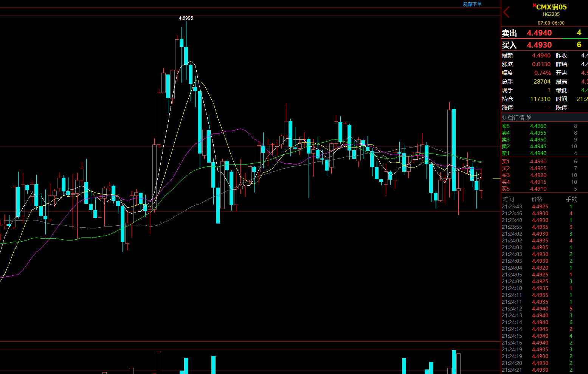Click the 总手 value 28704
The image size is (588, 374).
(x=542, y=82)
